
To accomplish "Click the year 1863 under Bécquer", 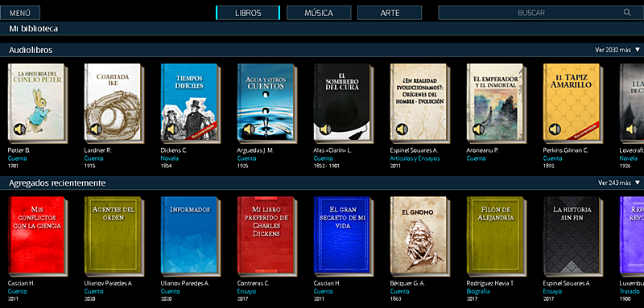I will (x=395, y=298).
